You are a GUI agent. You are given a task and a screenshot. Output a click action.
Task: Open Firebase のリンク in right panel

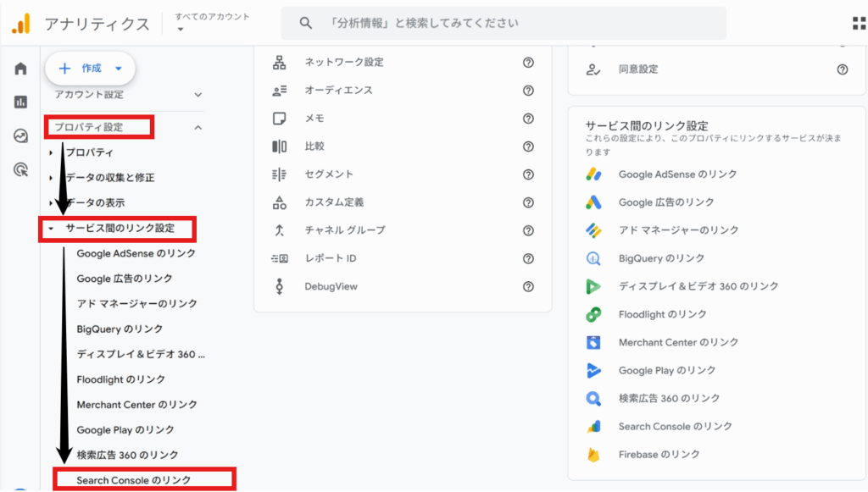pyautogui.click(x=659, y=455)
